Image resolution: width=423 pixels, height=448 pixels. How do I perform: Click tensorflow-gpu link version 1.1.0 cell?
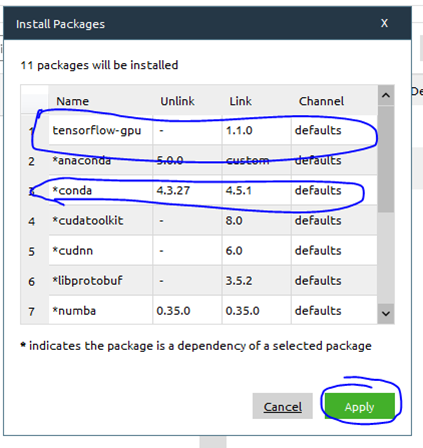pos(256,130)
